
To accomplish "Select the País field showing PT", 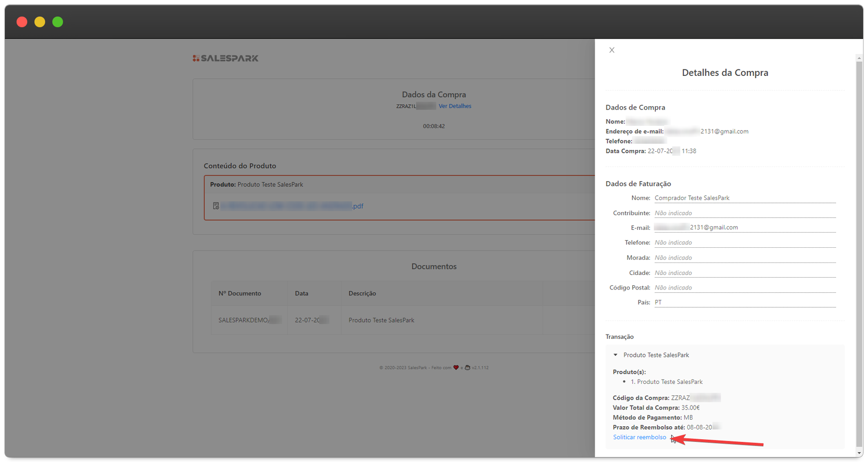I will [x=744, y=303].
